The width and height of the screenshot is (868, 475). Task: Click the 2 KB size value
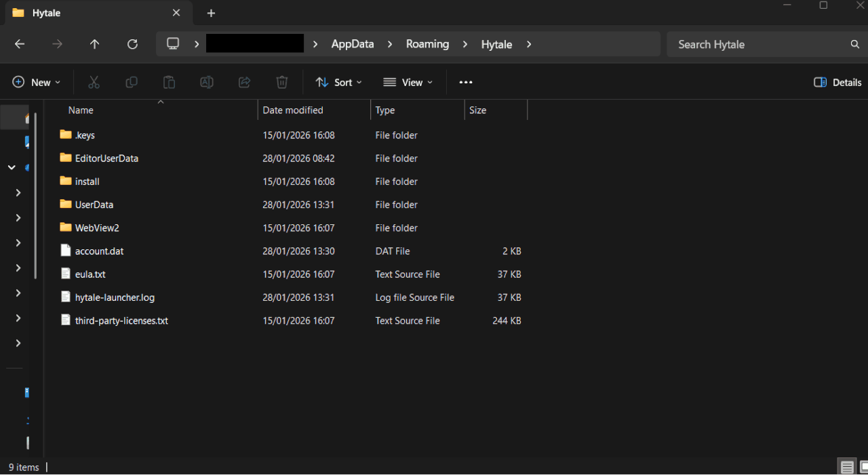pyautogui.click(x=512, y=251)
